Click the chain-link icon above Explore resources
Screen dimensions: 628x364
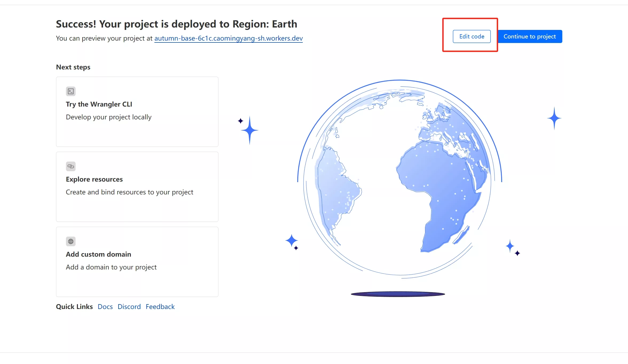[x=71, y=166]
